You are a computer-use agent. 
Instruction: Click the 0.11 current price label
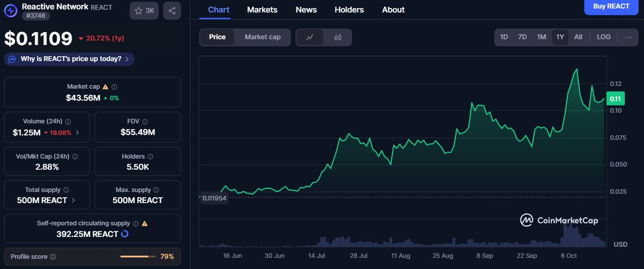(615, 99)
